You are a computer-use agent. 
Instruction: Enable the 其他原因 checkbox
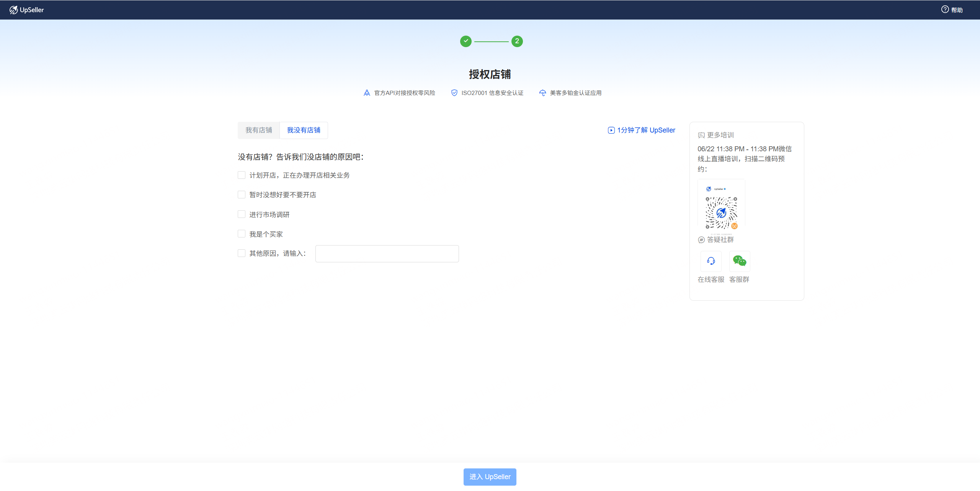[x=242, y=253]
